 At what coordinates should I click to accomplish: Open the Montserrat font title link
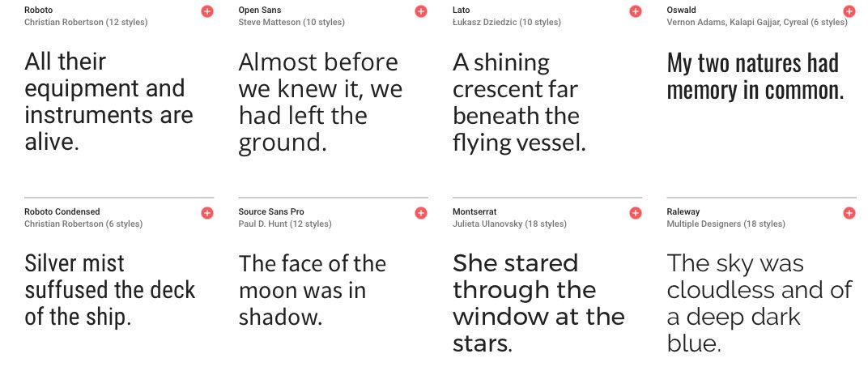point(474,211)
